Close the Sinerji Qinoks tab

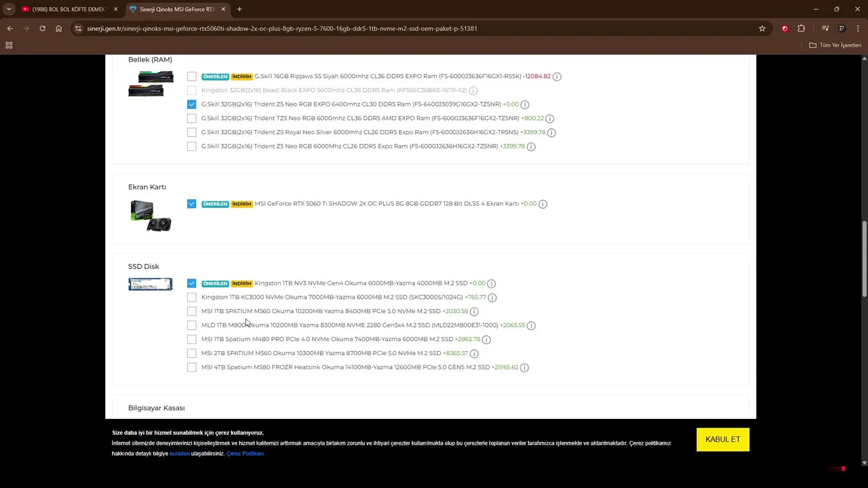pyautogui.click(x=223, y=9)
